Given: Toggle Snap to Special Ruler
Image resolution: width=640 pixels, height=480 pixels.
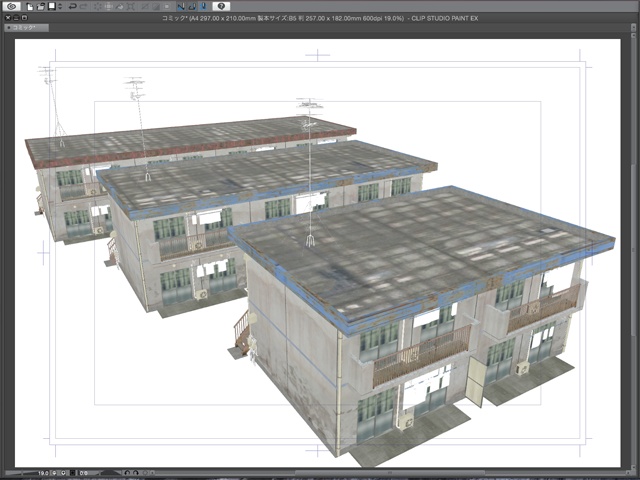Looking at the screenshot, I should (x=192, y=6).
